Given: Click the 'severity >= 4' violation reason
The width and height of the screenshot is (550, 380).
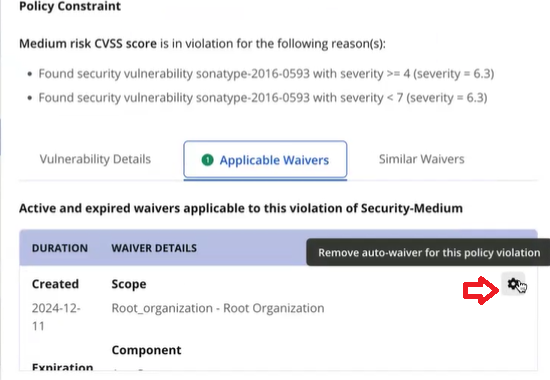Looking at the screenshot, I should click(x=266, y=74).
